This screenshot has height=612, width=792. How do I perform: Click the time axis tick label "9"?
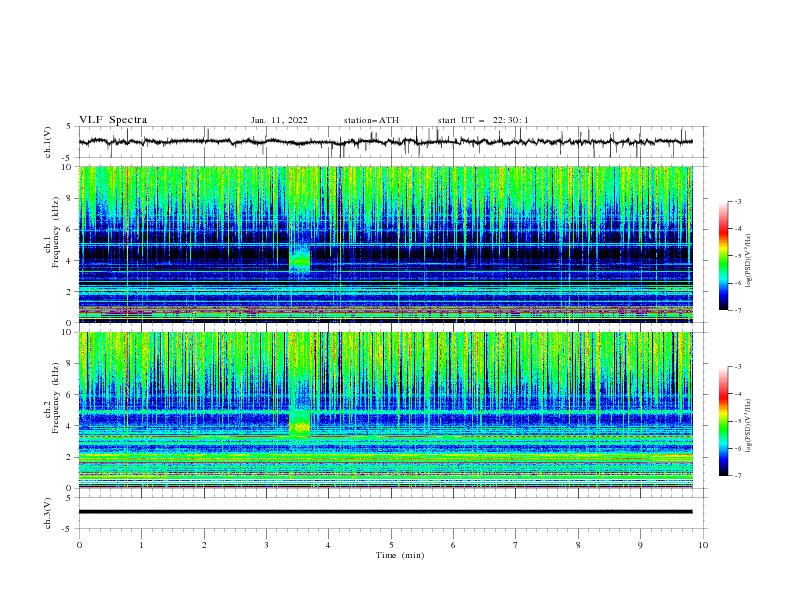point(640,545)
